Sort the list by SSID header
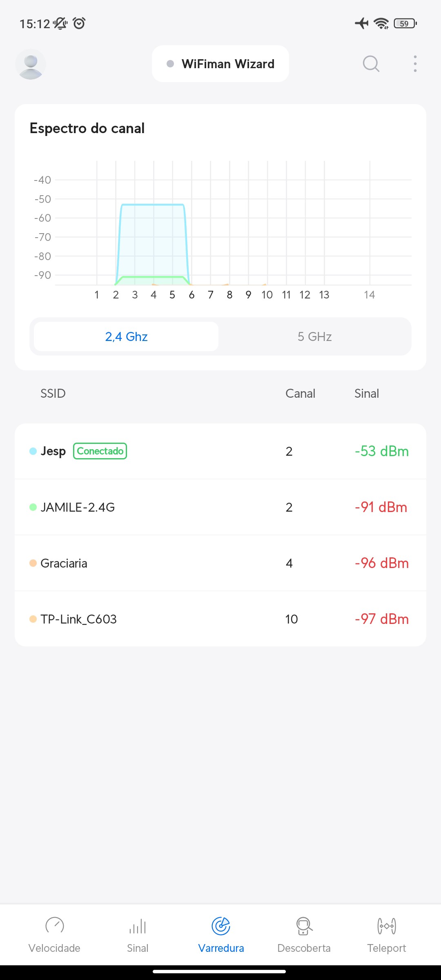Viewport: 441px width, 980px height. pos(53,394)
